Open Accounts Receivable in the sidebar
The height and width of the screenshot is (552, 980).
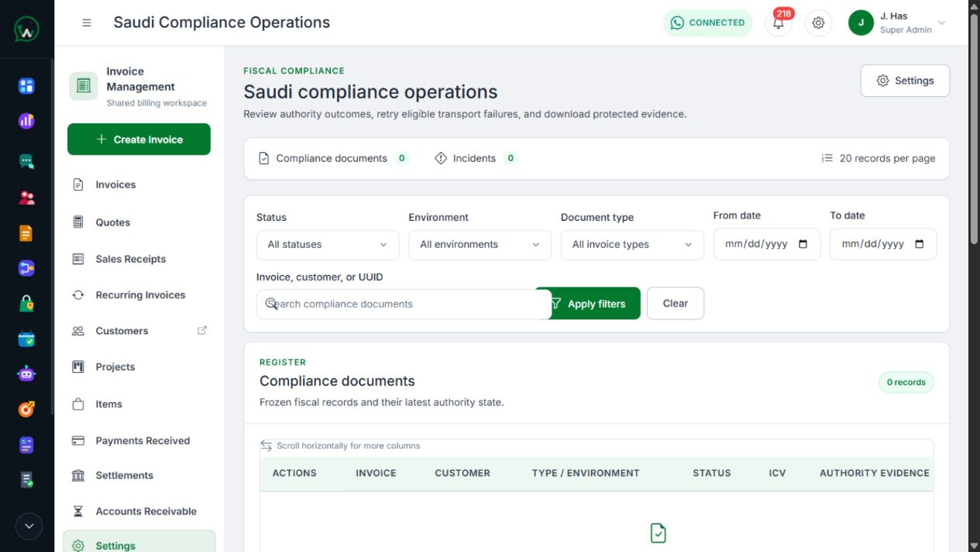coord(139,511)
